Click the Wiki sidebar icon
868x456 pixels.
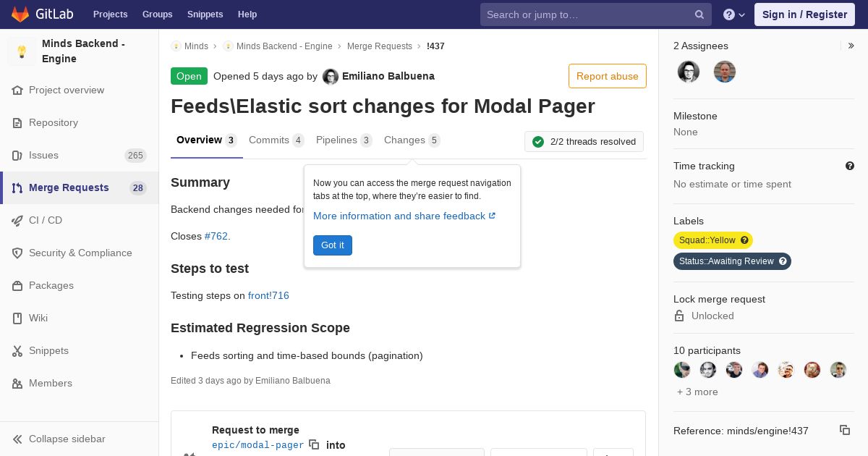[x=17, y=318]
